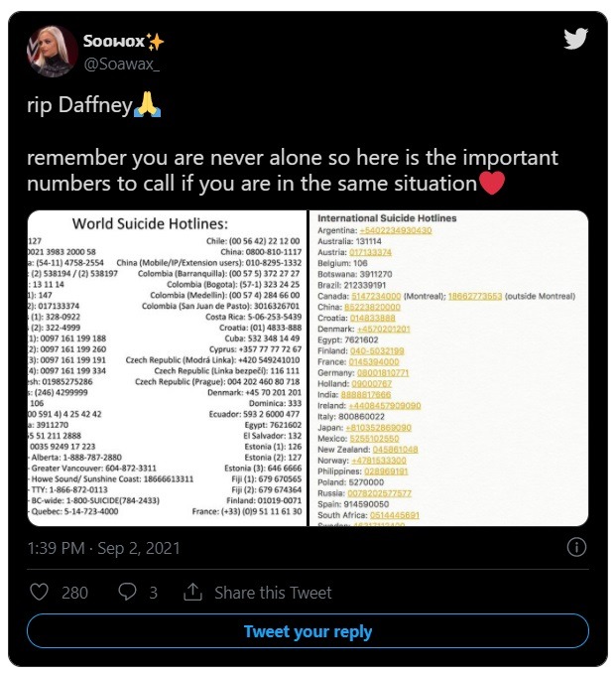Click the 280 likes count
Viewport: 616px width, 674px height.
point(74,592)
